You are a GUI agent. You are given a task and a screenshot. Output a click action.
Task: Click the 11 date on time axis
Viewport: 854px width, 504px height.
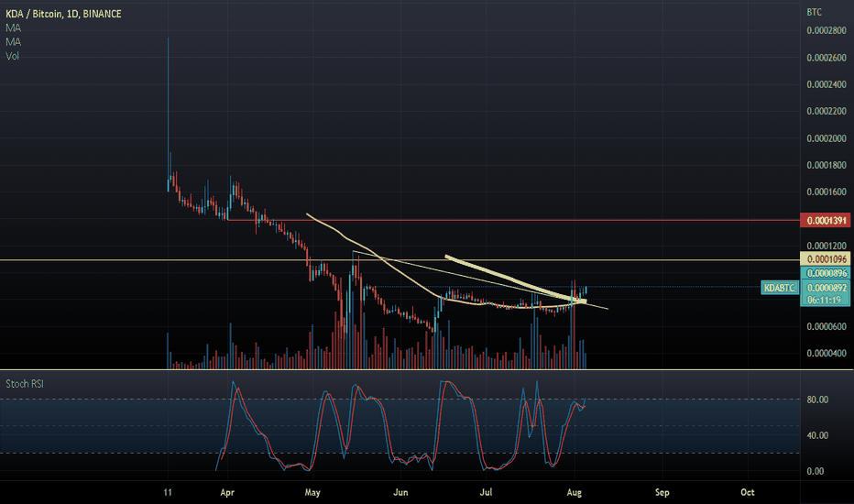pos(168,493)
